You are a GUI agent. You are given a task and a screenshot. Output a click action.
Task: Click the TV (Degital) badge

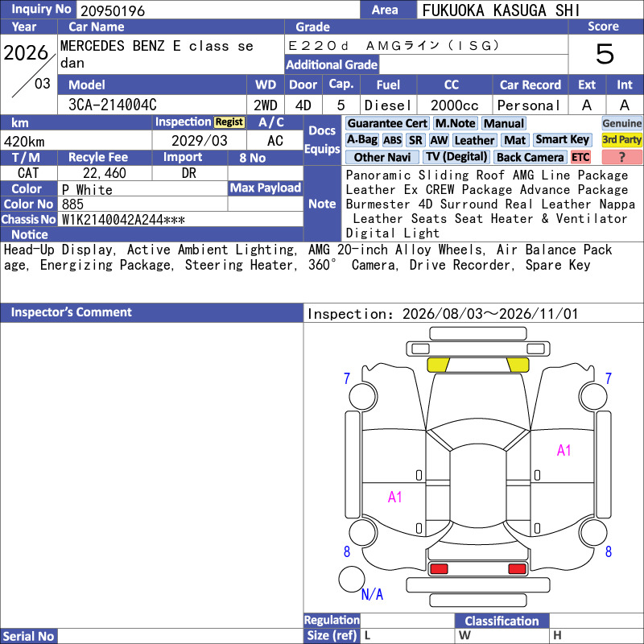456,157
